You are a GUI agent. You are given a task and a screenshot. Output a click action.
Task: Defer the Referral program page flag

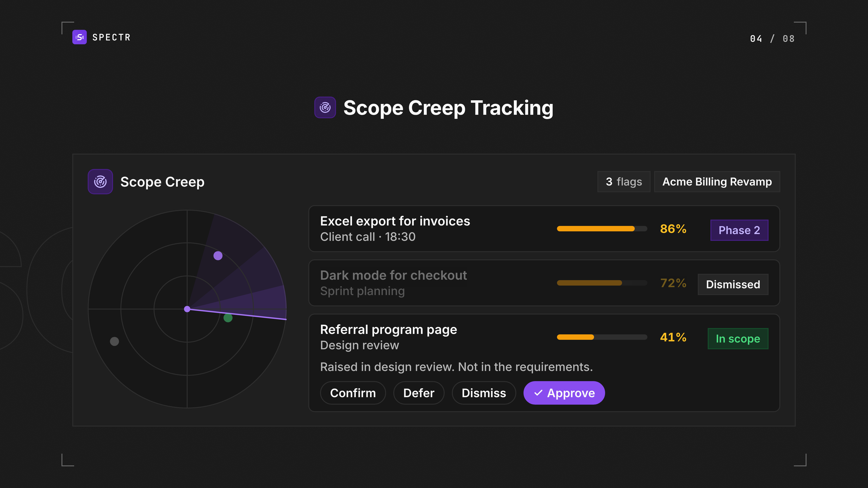click(418, 393)
